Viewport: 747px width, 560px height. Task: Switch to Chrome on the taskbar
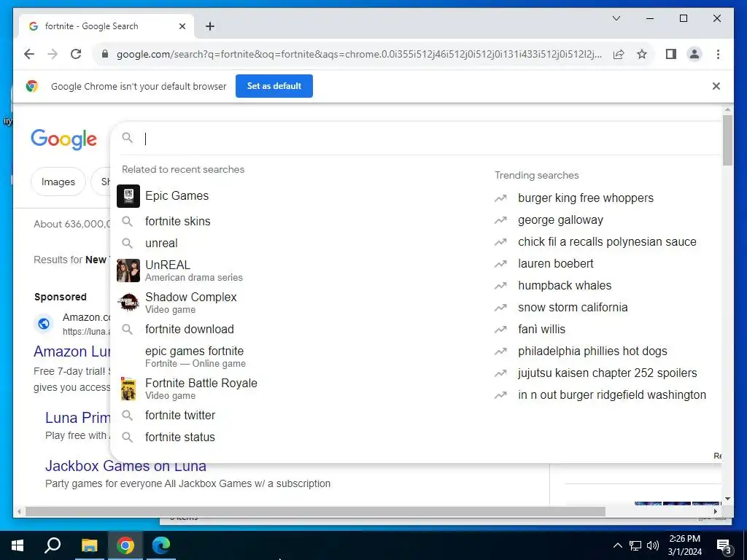click(125, 545)
